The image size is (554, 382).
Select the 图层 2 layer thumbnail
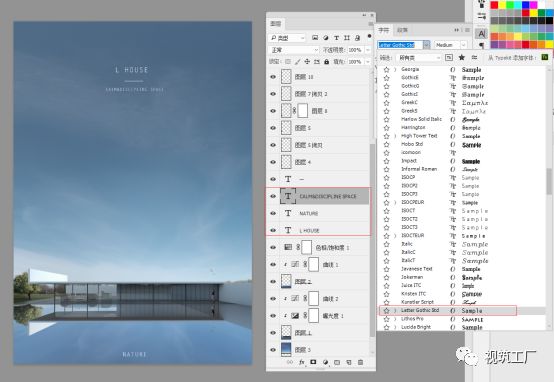point(286,282)
